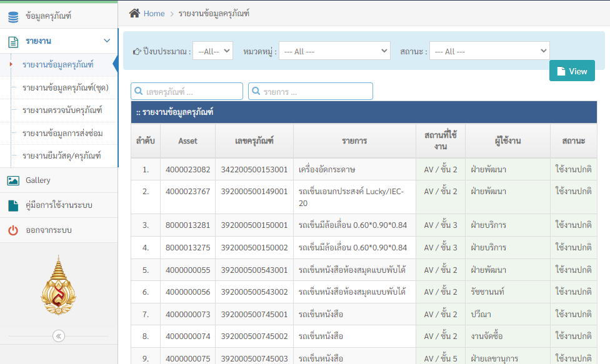Open the ปีงบประมาณ dropdown

(212, 51)
